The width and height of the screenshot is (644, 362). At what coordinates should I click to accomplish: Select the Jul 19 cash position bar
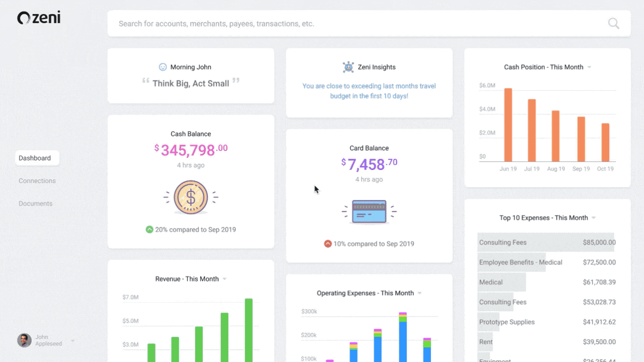click(532, 130)
